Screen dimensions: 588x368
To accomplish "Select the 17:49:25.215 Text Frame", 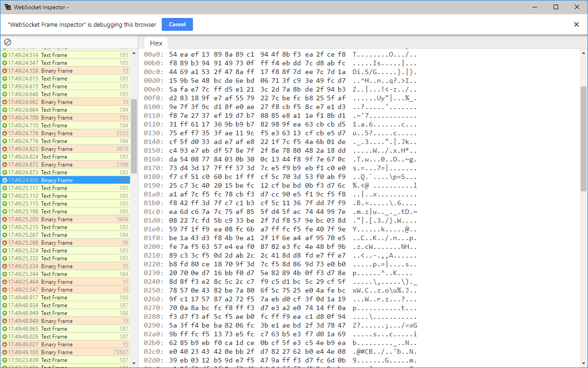I will point(65,227).
